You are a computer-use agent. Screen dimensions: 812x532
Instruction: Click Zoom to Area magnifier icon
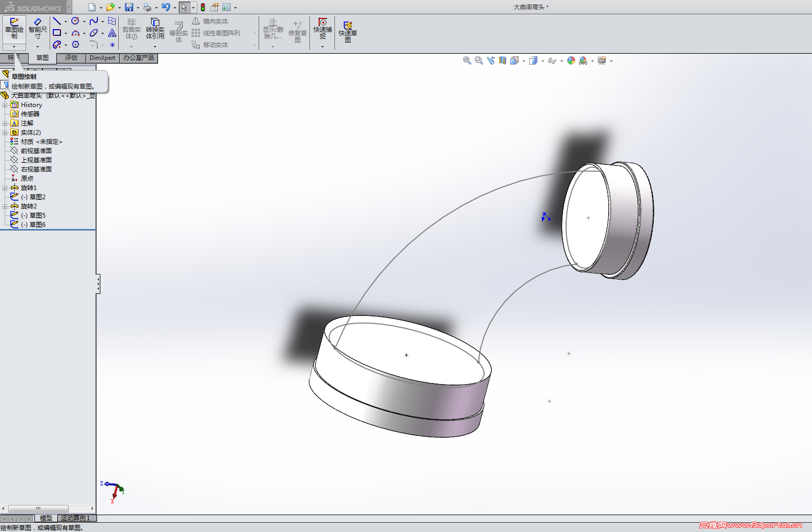(x=479, y=60)
